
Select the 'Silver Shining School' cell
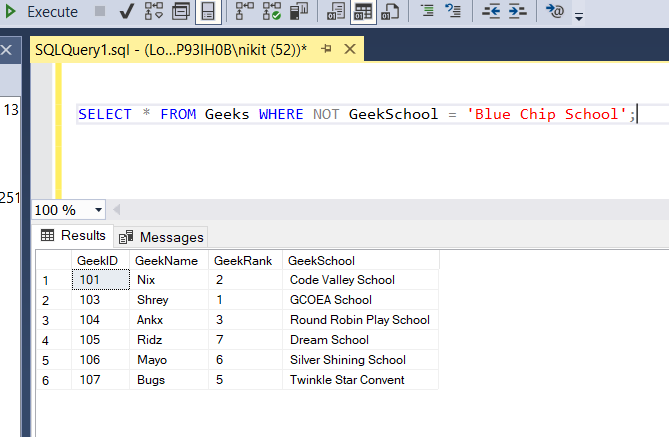tap(361, 360)
